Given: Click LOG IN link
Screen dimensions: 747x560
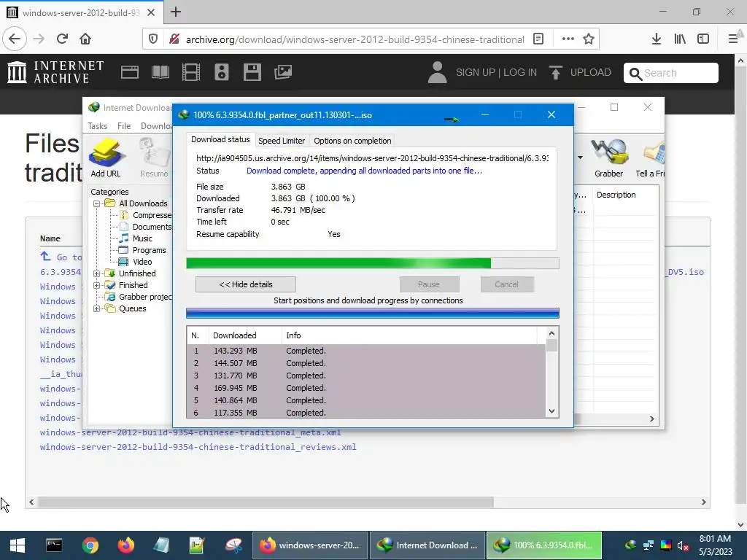Looking at the screenshot, I should coord(520,72).
